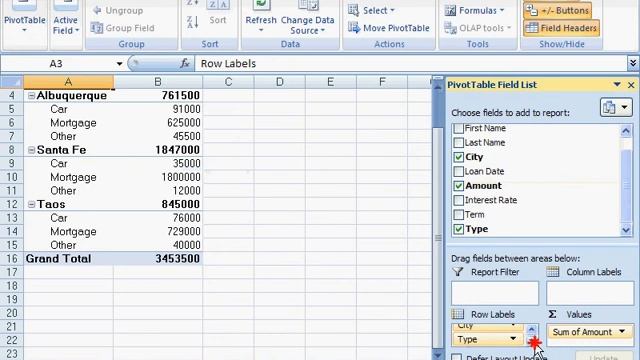
Task: Toggle the +/- Buttons option
Action: click(x=557, y=11)
